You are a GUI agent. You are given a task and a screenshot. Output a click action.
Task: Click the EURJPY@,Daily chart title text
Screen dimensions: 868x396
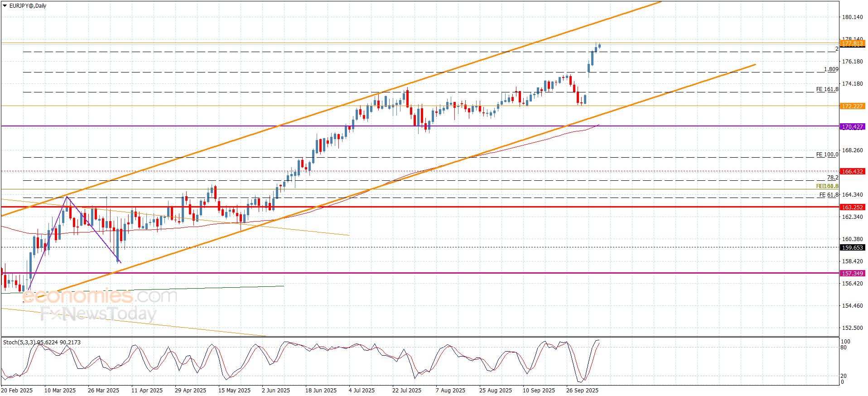coord(28,6)
